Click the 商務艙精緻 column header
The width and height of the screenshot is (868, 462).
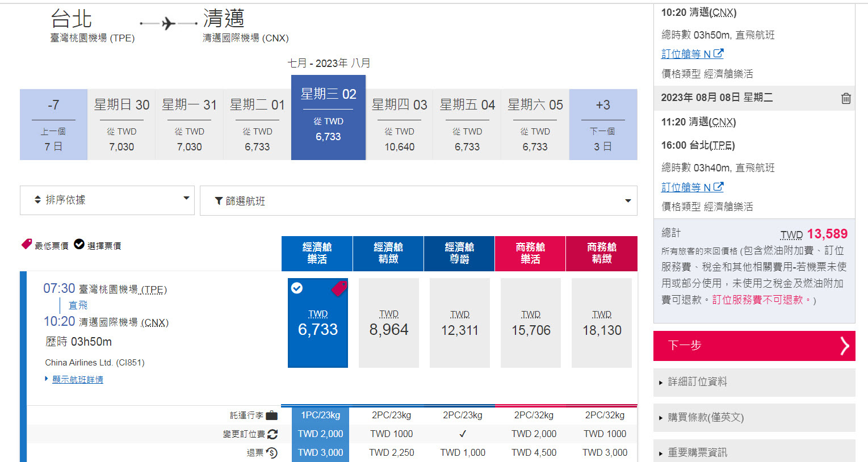(x=602, y=253)
